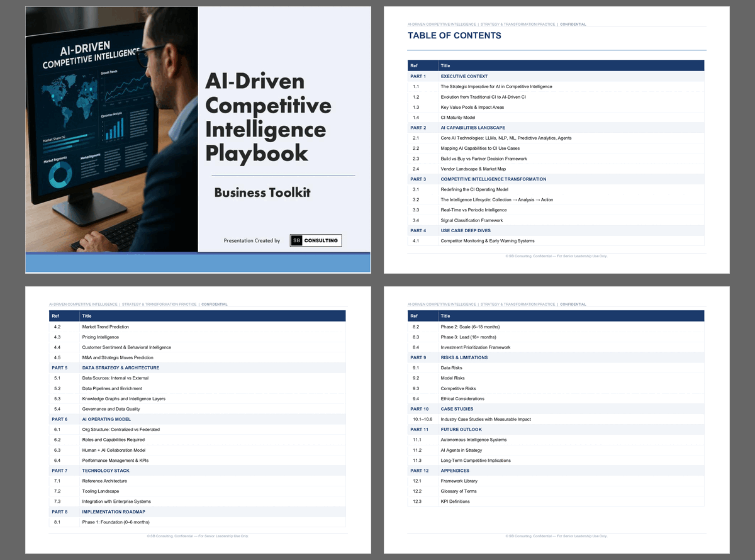Open entry 1.4 CI Maturity Model
The height and width of the screenshot is (560, 755).
457,118
